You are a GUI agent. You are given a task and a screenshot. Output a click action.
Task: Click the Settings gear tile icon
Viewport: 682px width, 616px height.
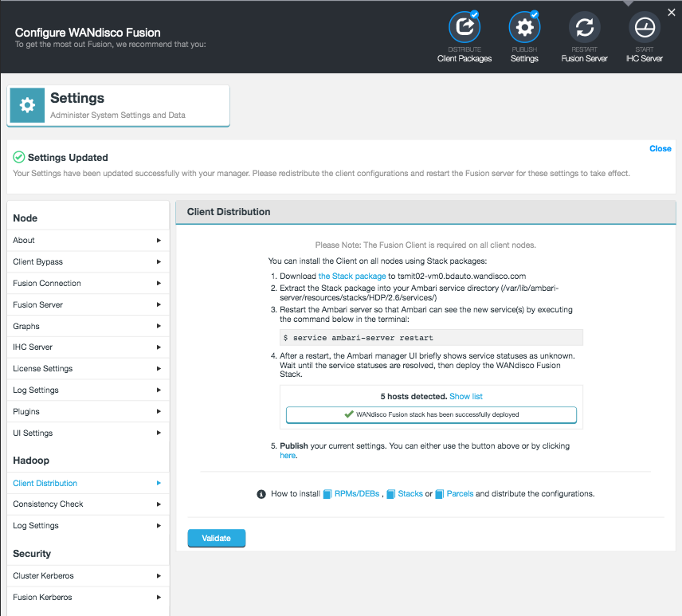[27, 105]
